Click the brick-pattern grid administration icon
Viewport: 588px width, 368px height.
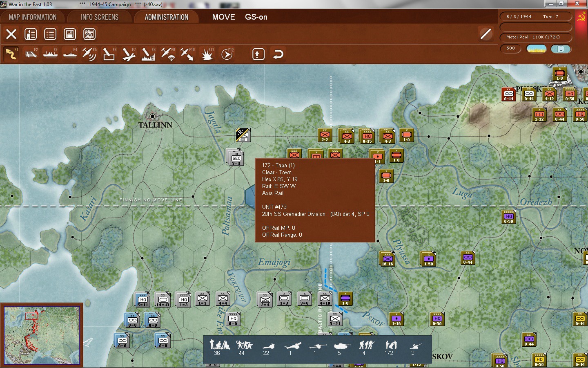(89, 34)
